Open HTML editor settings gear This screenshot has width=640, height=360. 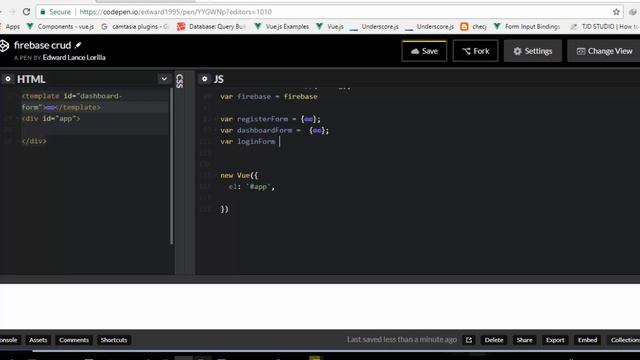coord(8,79)
